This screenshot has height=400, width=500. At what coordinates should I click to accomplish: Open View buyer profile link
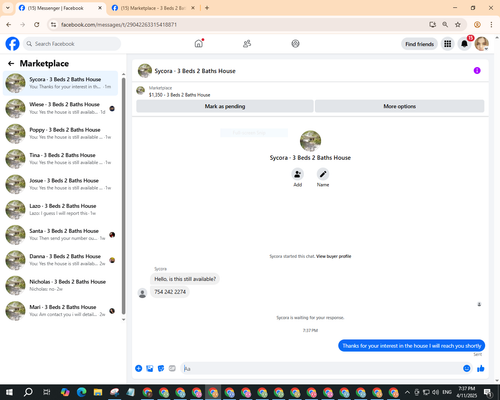333,256
